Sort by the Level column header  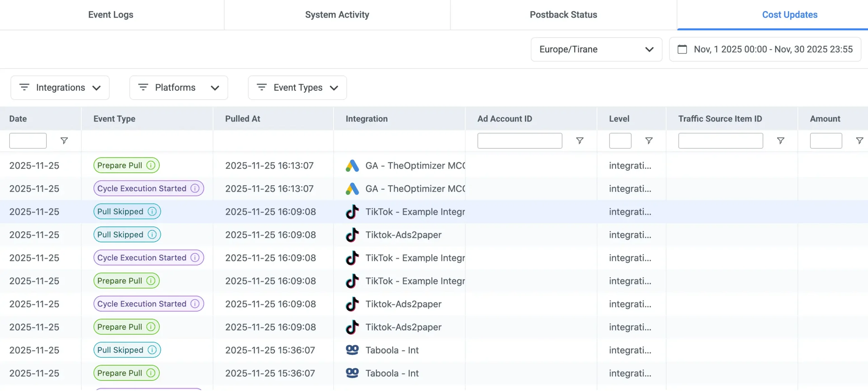[619, 119]
